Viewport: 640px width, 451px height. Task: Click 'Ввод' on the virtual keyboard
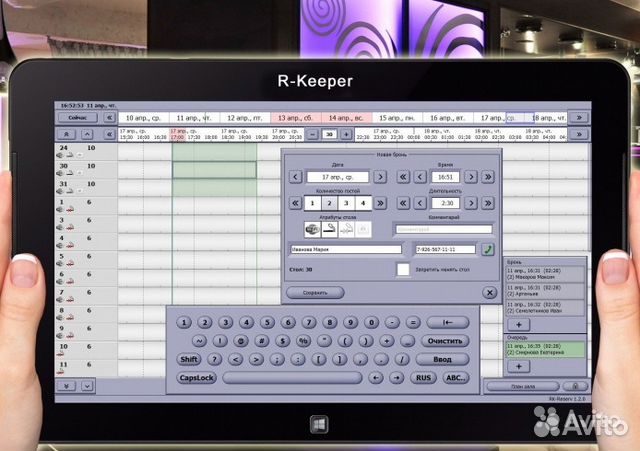coord(442,359)
